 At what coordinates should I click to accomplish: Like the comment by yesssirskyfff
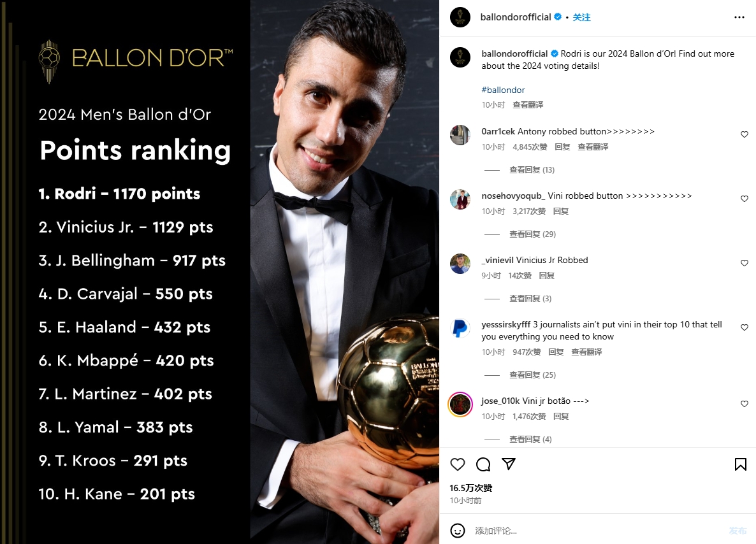[744, 327]
